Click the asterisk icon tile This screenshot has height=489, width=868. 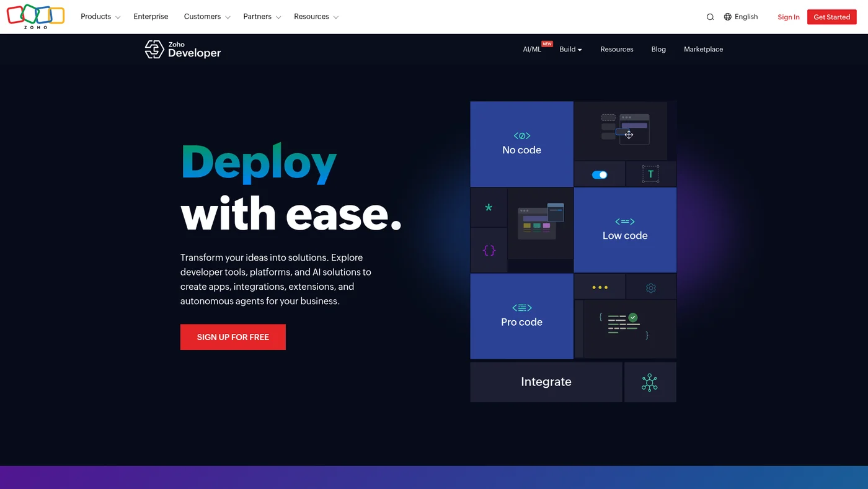tap(489, 208)
